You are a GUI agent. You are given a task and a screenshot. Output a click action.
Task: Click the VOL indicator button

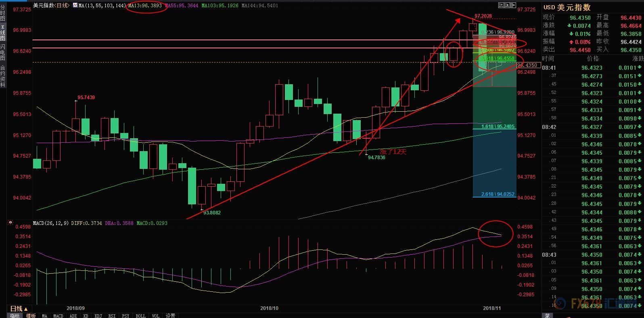[x=155, y=316]
